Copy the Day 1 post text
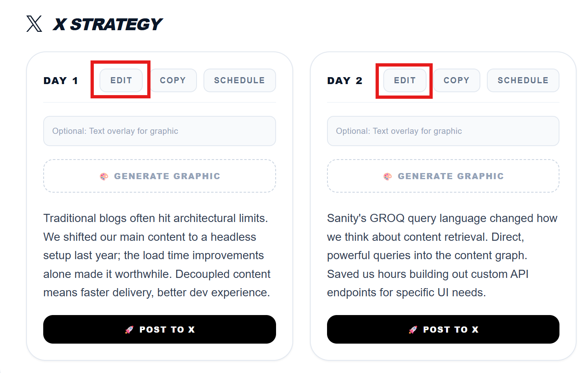The width and height of the screenshot is (588, 373). pos(173,80)
